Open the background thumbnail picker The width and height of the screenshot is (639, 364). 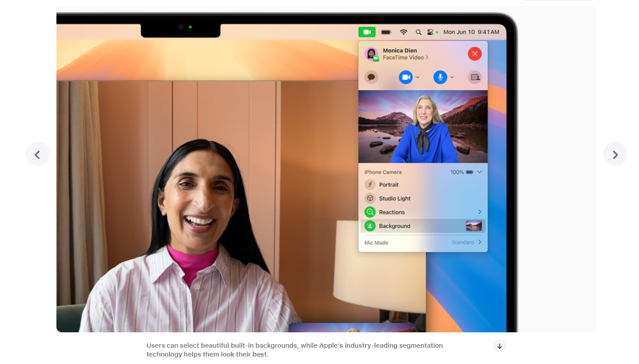(x=474, y=226)
